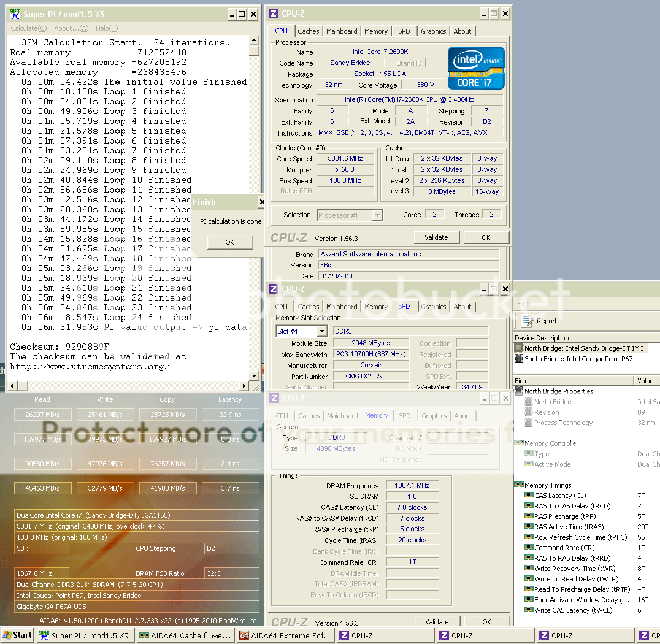
Task: Click Super PI / mod1.5 XS taskbar button
Action: pyautogui.click(x=83, y=635)
